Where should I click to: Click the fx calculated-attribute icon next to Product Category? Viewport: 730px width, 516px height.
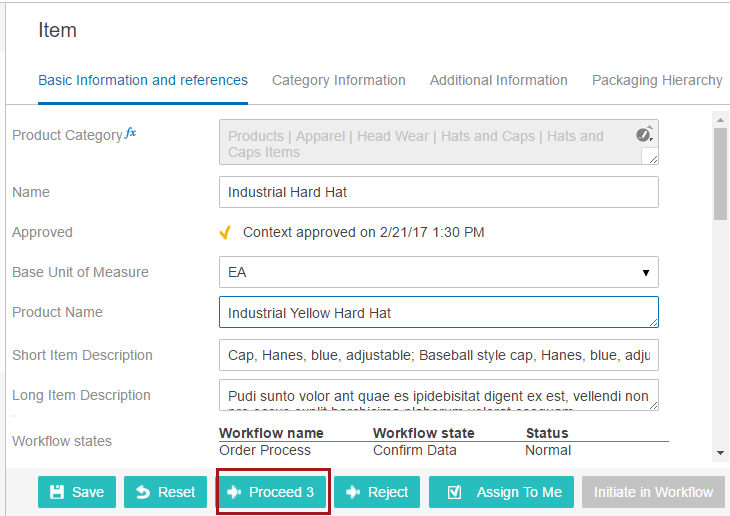click(130, 133)
